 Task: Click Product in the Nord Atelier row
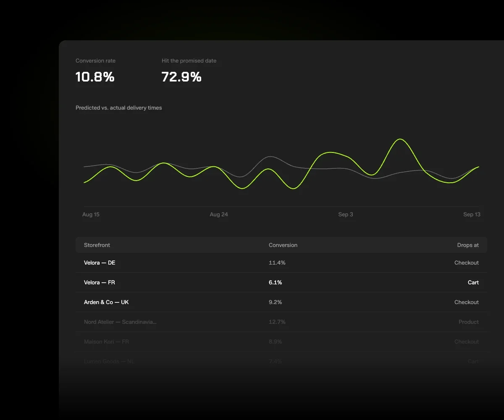coord(469,322)
